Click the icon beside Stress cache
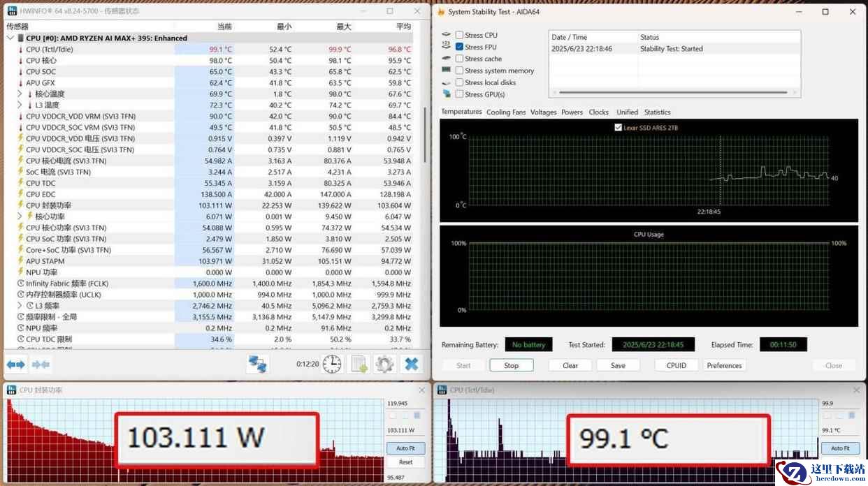The width and height of the screenshot is (868, 486). coord(446,59)
